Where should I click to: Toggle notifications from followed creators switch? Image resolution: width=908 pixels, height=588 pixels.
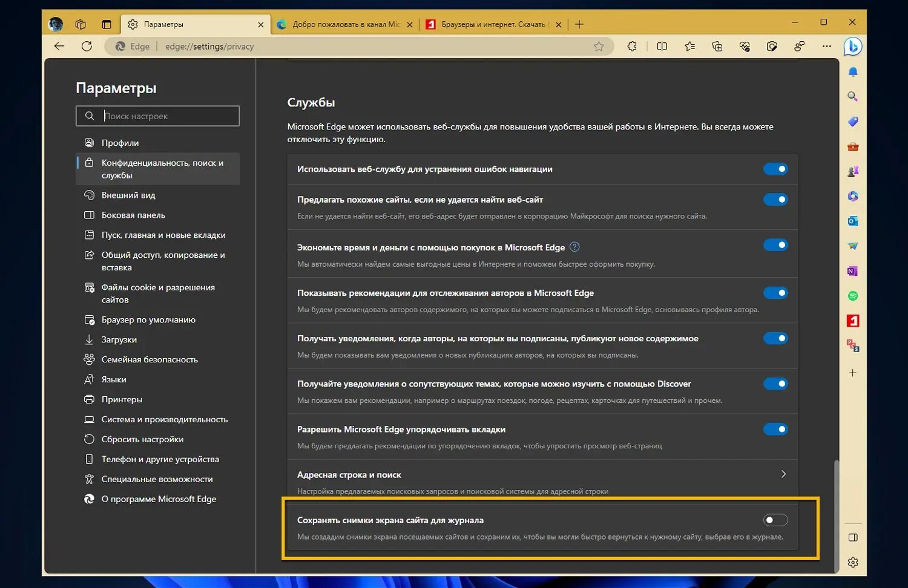pos(775,338)
